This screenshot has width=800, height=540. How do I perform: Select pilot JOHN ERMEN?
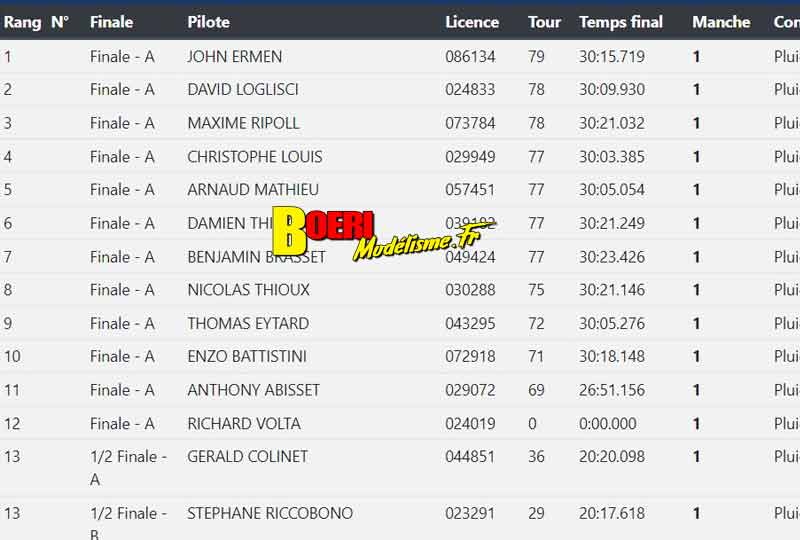(235, 57)
